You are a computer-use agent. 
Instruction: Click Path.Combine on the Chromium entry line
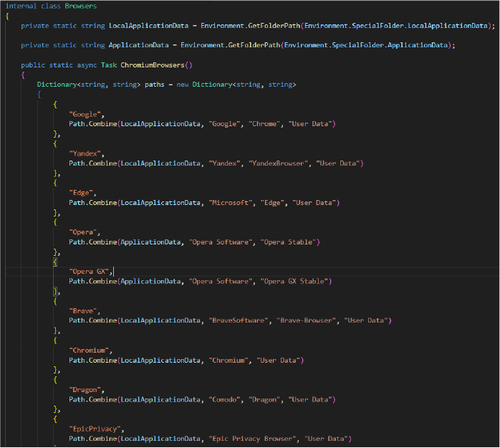pos(93,361)
